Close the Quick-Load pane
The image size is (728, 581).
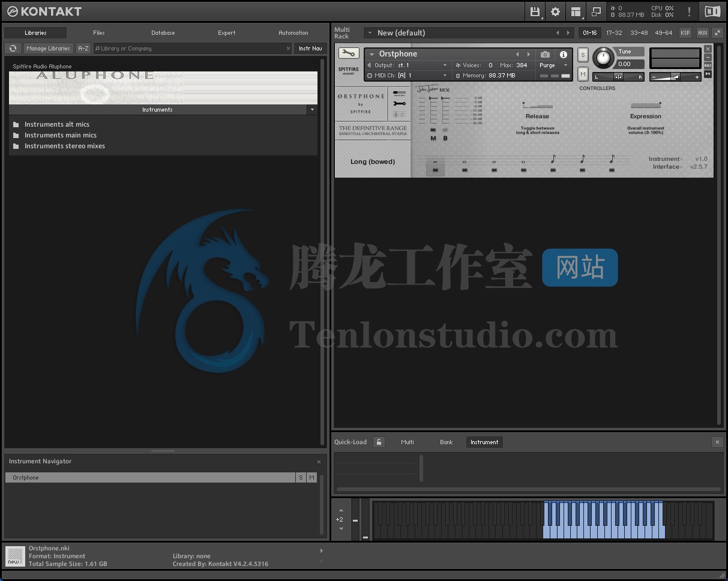click(x=717, y=442)
